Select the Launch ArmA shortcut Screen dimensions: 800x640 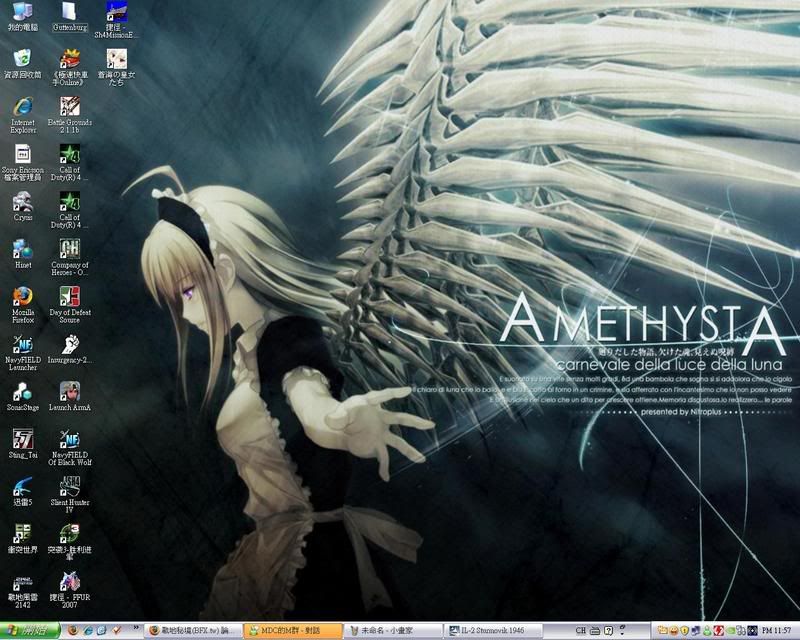[70, 391]
